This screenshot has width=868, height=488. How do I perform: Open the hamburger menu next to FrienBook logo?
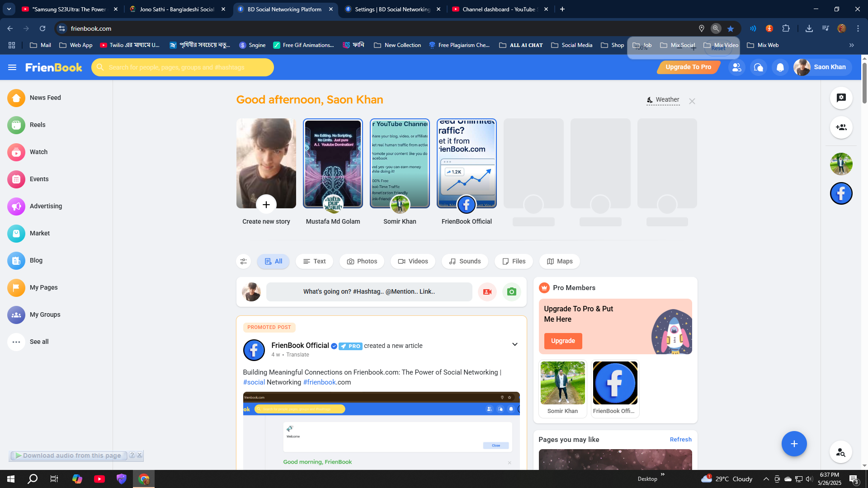point(12,67)
